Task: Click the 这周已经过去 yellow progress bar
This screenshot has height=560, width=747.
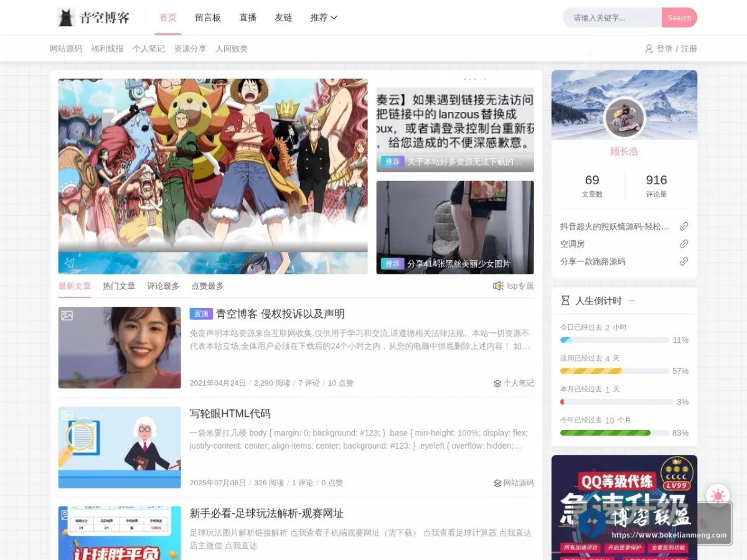Action: [x=614, y=371]
